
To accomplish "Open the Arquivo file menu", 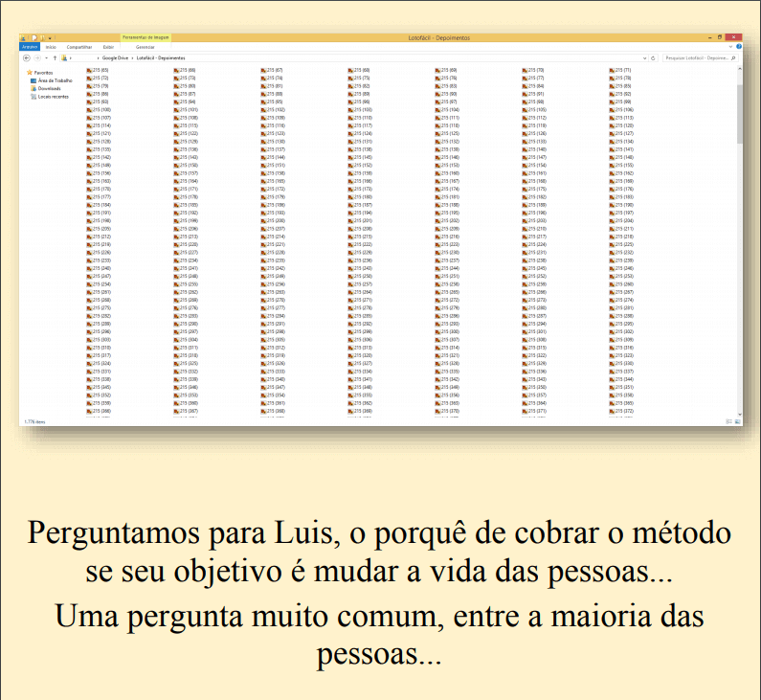I will tap(29, 46).
